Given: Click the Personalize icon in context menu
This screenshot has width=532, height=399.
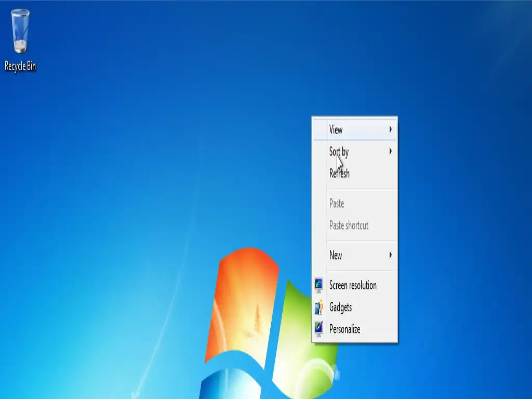Looking at the screenshot, I should tap(318, 329).
